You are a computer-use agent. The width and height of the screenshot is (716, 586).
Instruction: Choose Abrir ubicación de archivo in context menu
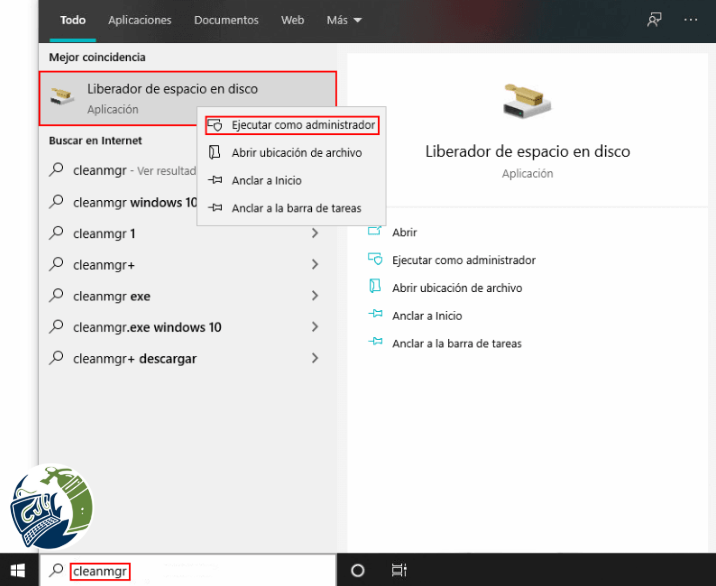pos(291,153)
